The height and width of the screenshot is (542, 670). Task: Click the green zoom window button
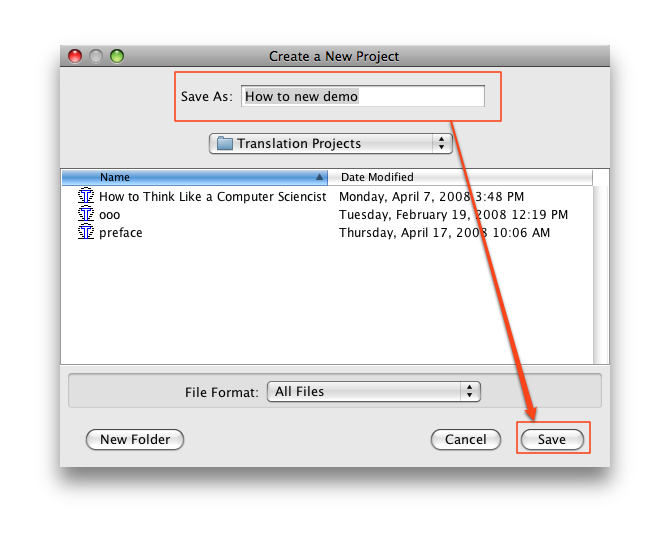pyautogui.click(x=116, y=56)
